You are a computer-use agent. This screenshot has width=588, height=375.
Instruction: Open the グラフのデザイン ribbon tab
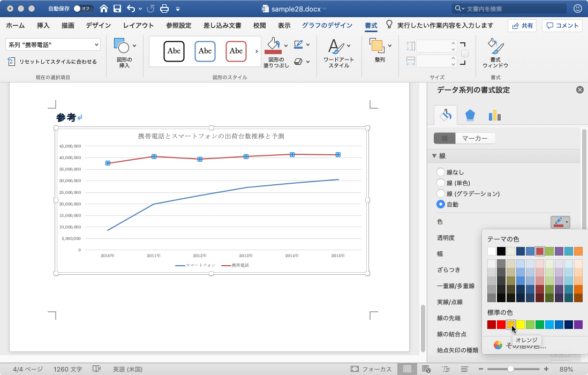[327, 25]
